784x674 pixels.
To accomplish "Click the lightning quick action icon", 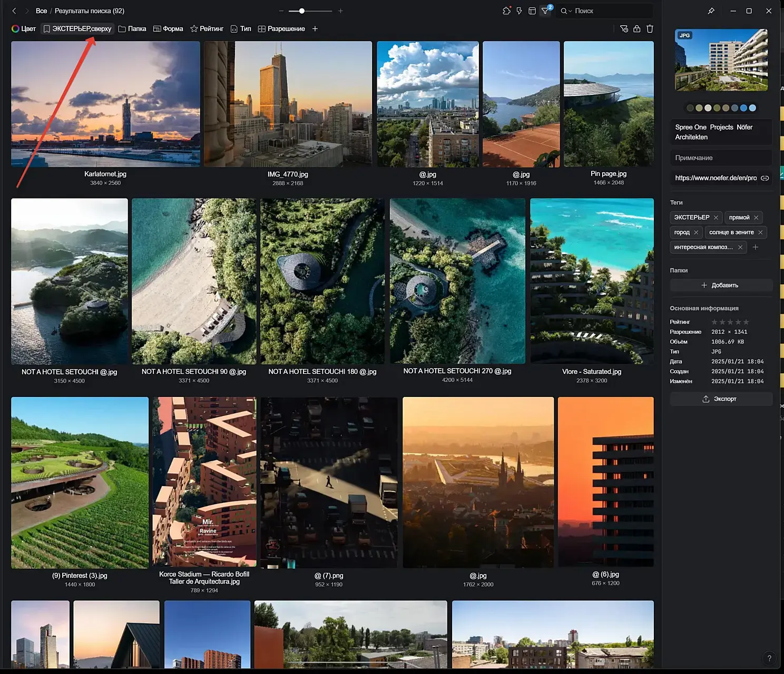I will pos(519,11).
